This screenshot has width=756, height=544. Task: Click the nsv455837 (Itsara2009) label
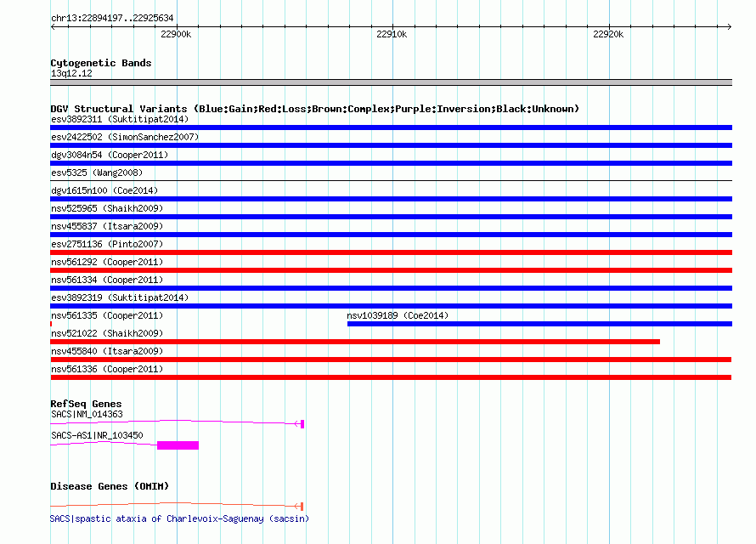pyautogui.click(x=107, y=226)
